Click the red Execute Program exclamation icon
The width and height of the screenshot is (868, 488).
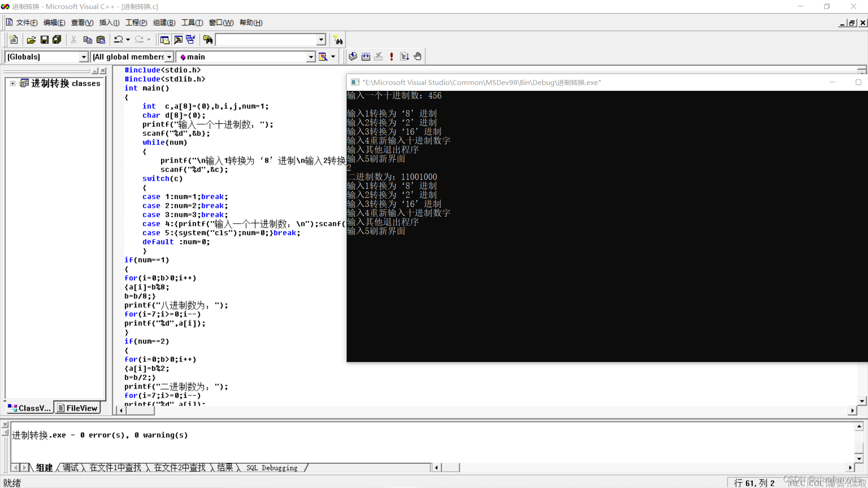tap(392, 56)
